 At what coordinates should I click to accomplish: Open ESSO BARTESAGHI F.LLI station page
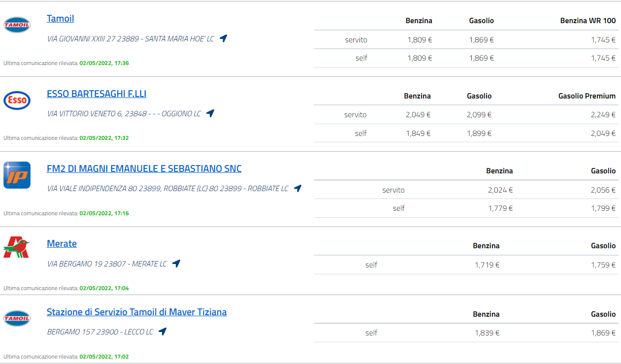[x=97, y=94]
